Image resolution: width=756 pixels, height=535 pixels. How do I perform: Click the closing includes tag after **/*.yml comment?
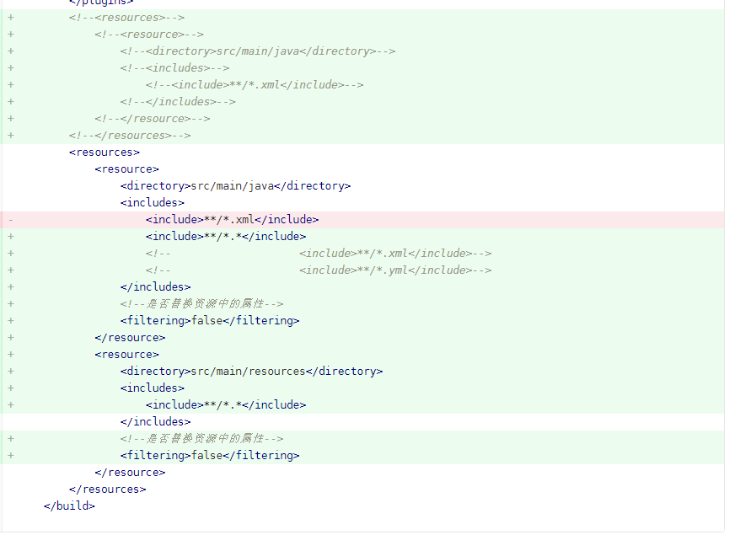(x=156, y=286)
